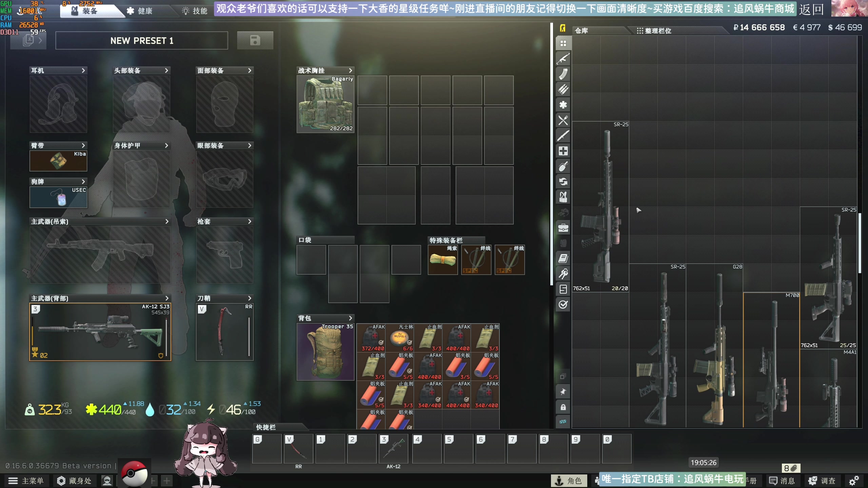Image resolution: width=868 pixels, height=488 pixels.
Task: Switch to the 健康 tab
Action: pyautogui.click(x=140, y=11)
